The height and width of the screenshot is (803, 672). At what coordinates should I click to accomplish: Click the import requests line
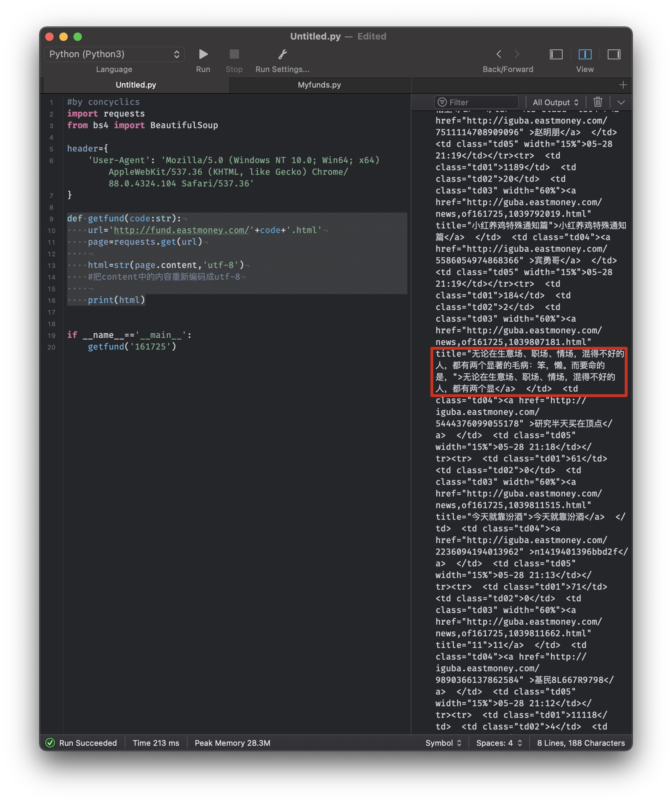coord(106,114)
